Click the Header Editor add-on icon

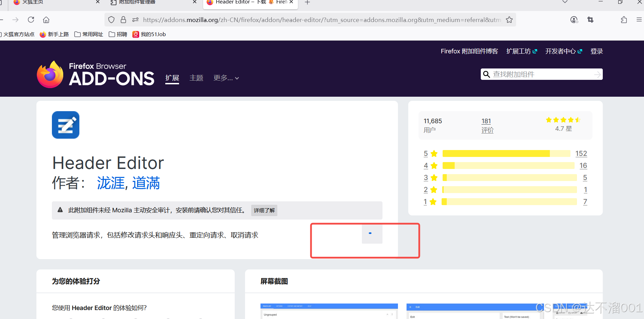tap(65, 125)
